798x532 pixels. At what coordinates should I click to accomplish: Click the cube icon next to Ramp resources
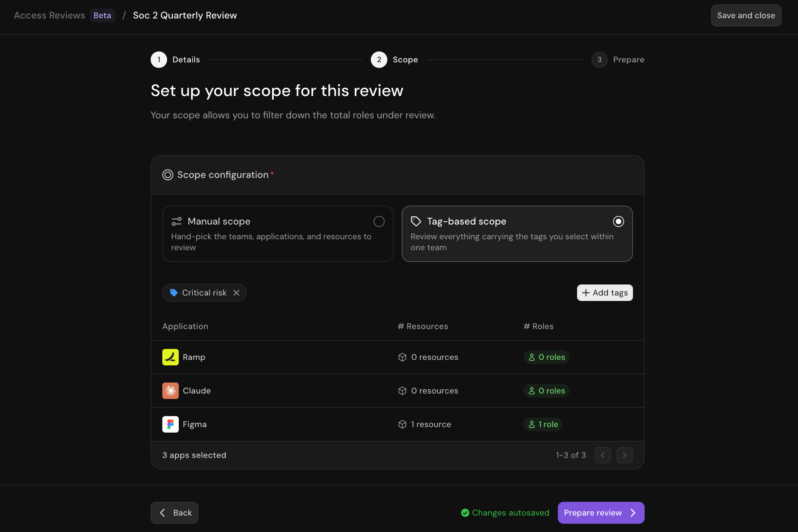tap(402, 357)
